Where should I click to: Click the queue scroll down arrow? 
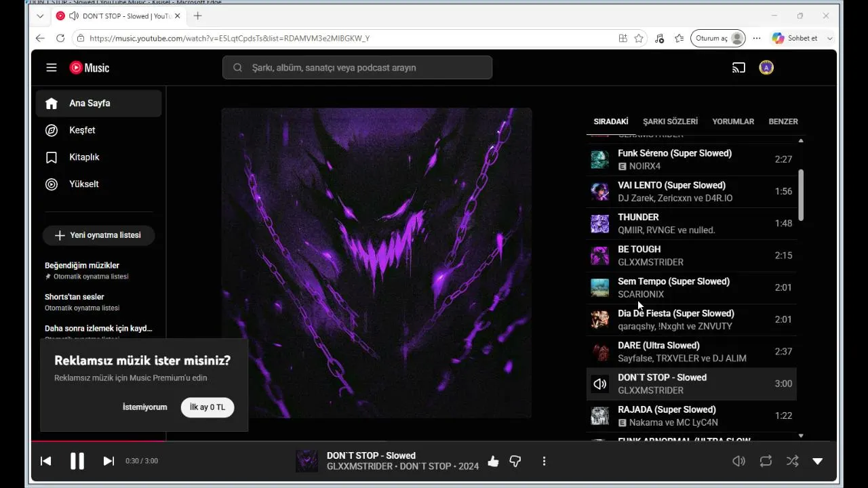pyautogui.click(x=801, y=436)
